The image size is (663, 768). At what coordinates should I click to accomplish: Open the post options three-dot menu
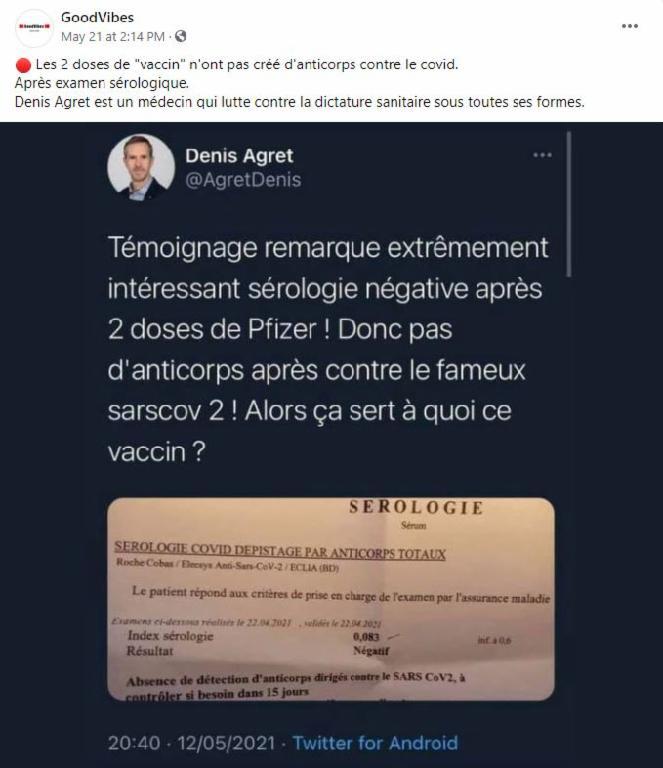click(x=630, y=26)
